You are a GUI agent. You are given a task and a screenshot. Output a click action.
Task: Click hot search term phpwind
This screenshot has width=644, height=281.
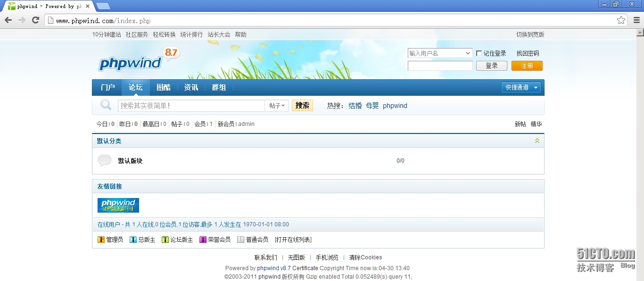tap(395, 106)
